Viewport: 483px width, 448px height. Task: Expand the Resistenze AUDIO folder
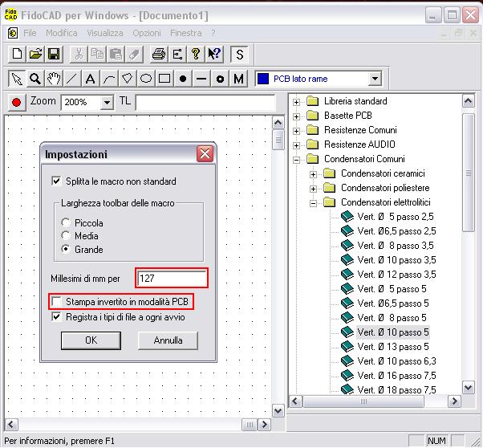[296, 145]
